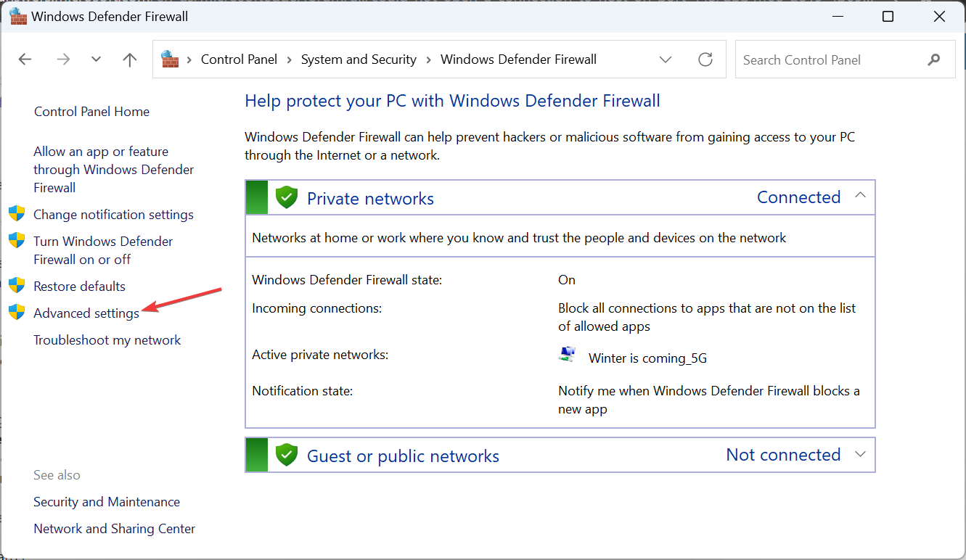
Task: Click the shield icon beside Restore defaults
Action: click(17, 286)
